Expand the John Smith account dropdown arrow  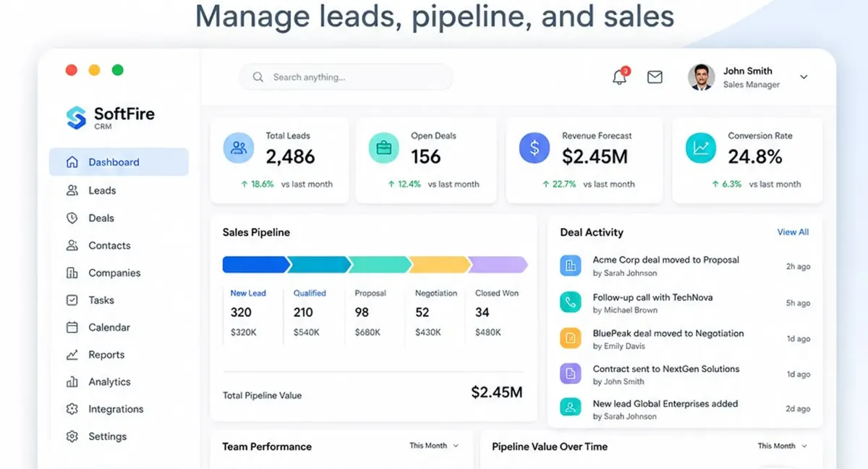pos(804,77)
